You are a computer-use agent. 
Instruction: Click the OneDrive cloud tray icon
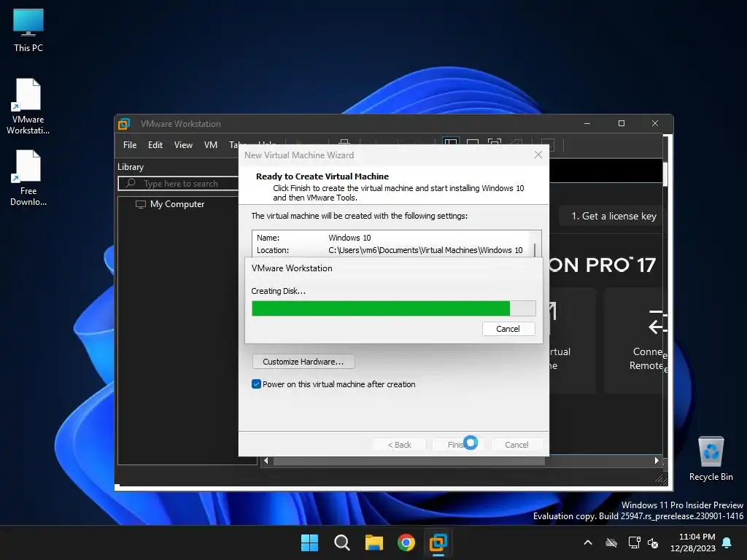click(x=611, y=542)
